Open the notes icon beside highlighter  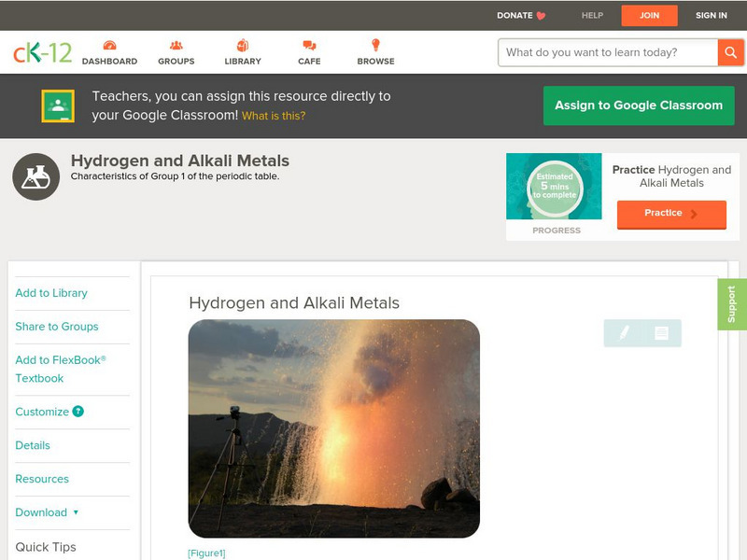661,333
